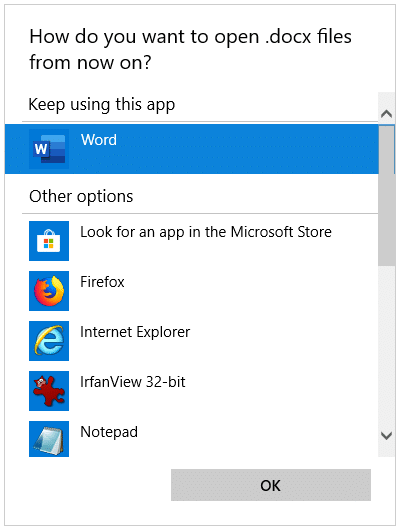The image size is (400, 529).
Task: Click the Microsoft Store bag icon
Action: click(49, 241)
